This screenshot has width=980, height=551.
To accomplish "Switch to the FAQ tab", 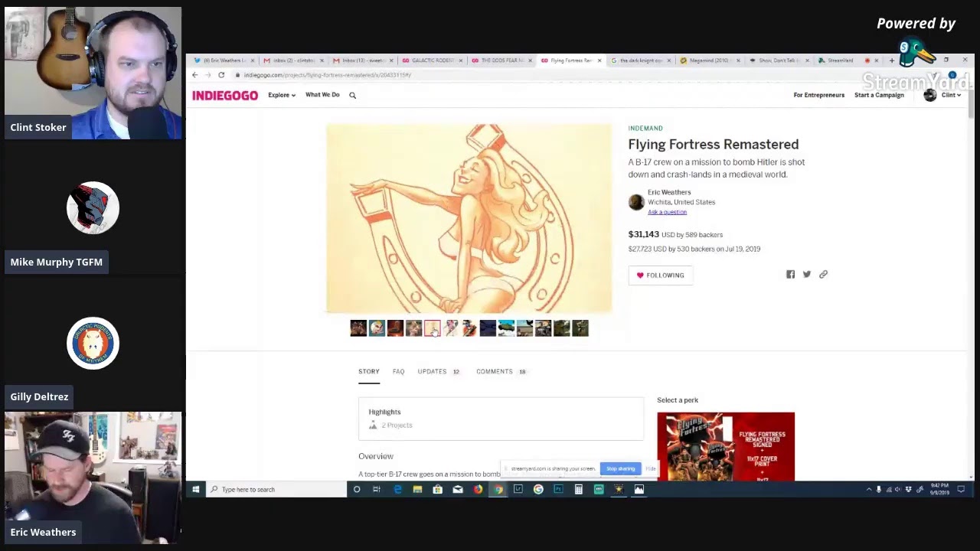I will [398, 372].
